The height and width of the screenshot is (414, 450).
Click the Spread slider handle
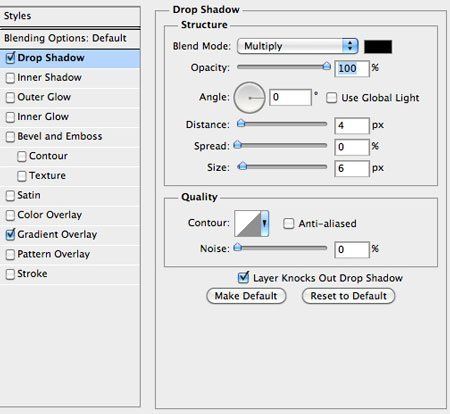coord(237,145)
